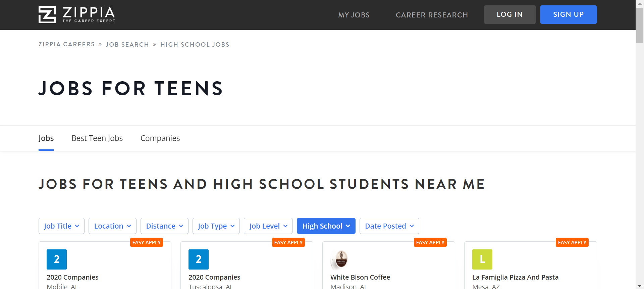The width and height of the screenshot is (644, 289).
Task: Open the Best Teen Jobs tab
Action: [x=97, y=138]
